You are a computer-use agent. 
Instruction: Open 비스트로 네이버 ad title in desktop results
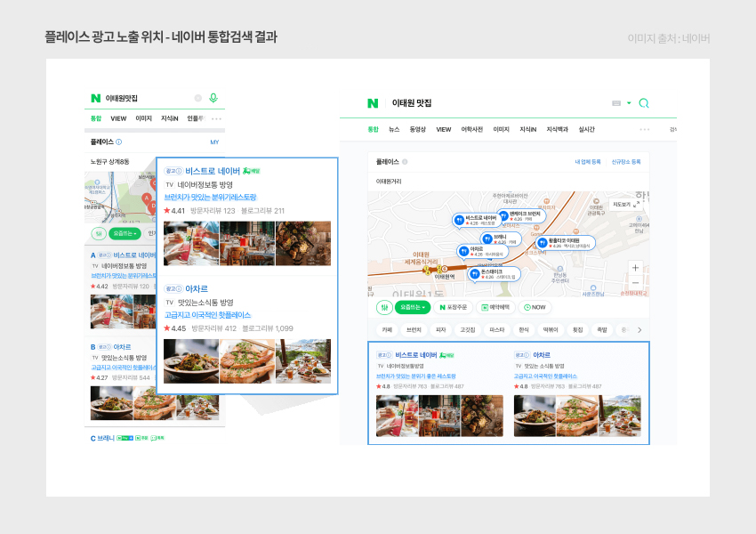coord(415,355)
